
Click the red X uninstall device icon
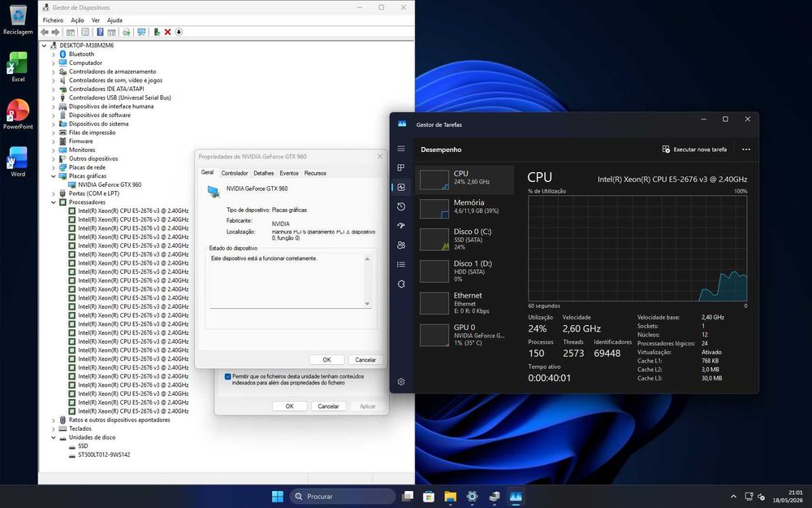click(x=168, y=33)
